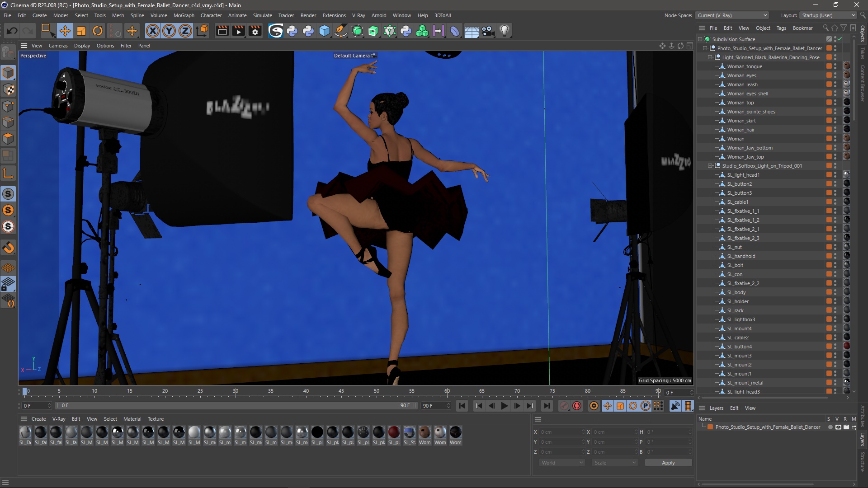Click the Spline Pen tool icon
This screenshot has width=868, height=488.
(340, 31)
